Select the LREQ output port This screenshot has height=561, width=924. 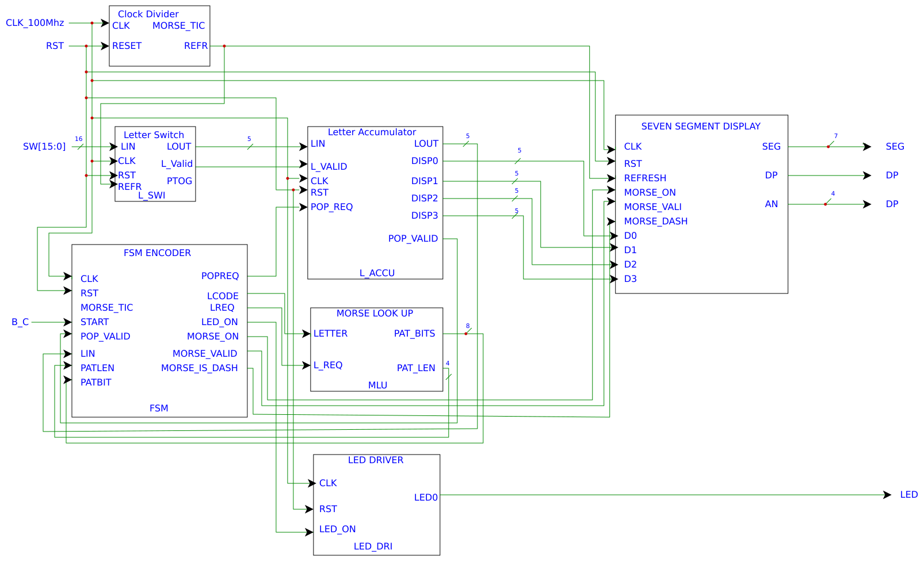(222, 308)
